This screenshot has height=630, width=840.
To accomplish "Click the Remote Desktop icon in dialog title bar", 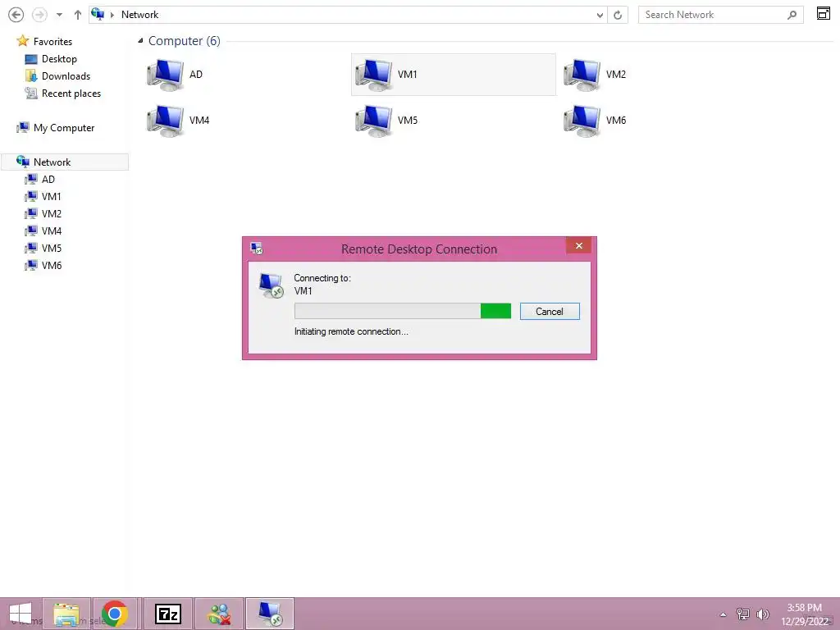I will click(257, 249).
